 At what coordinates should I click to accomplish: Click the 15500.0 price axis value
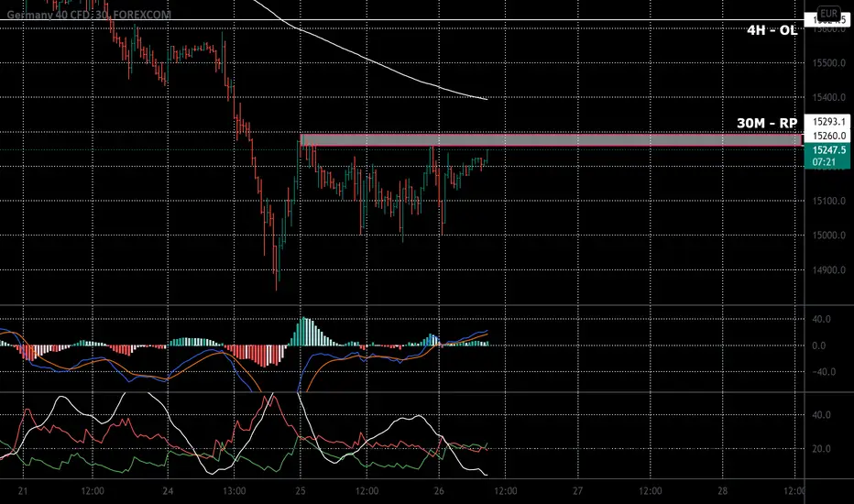[x=829, y=63]
